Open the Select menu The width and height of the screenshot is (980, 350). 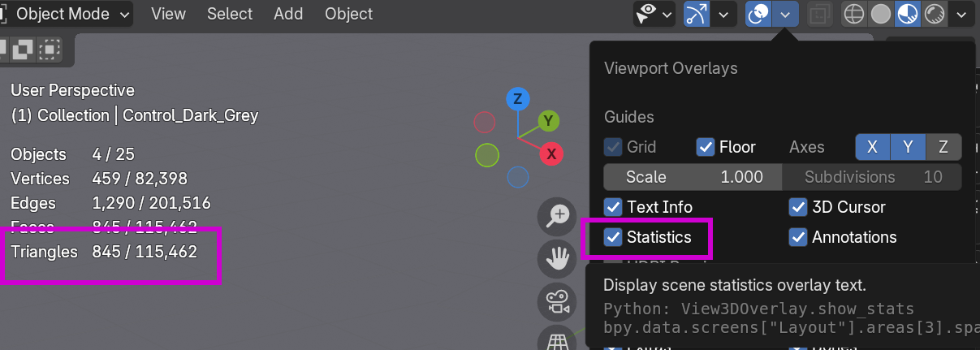pos(229,14)
